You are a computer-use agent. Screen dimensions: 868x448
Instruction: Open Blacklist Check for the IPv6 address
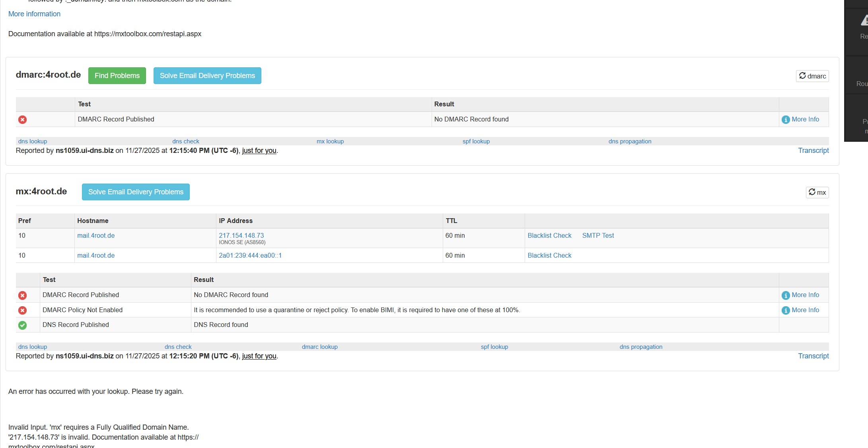point(549,255)
